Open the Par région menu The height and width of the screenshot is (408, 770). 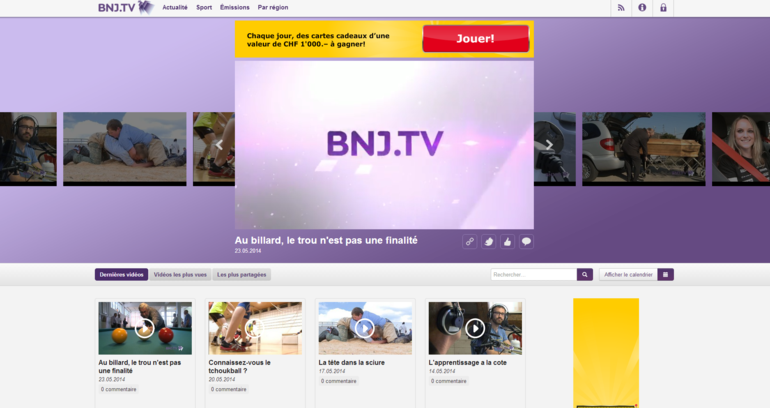(x=273, y=7)
